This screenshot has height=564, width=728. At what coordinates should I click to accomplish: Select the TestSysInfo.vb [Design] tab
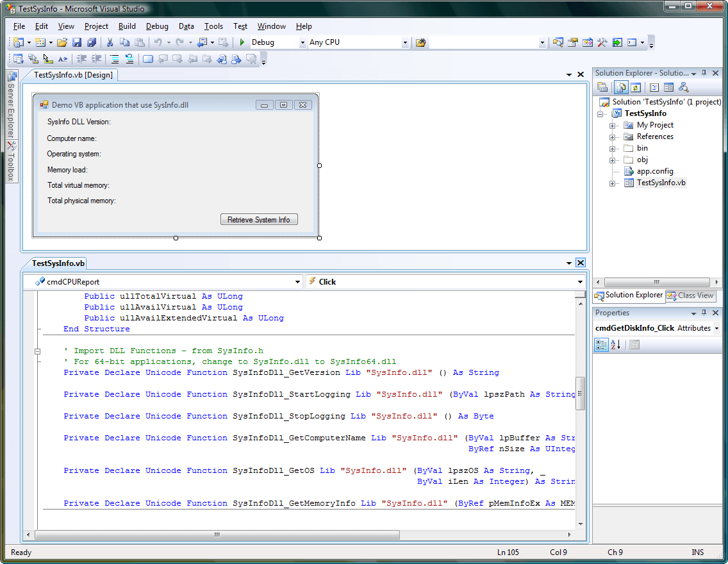coord(73,75)
